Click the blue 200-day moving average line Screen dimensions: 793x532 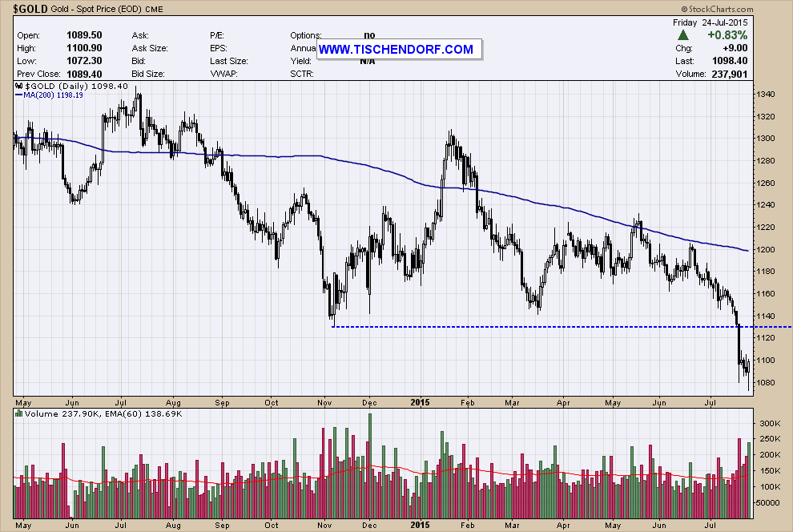click(320, 157)
